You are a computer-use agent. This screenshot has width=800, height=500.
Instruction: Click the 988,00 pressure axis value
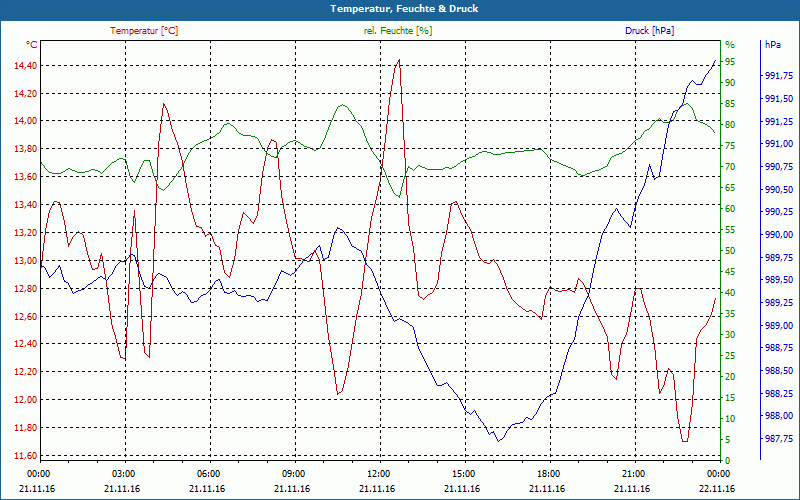coord(779,416)
